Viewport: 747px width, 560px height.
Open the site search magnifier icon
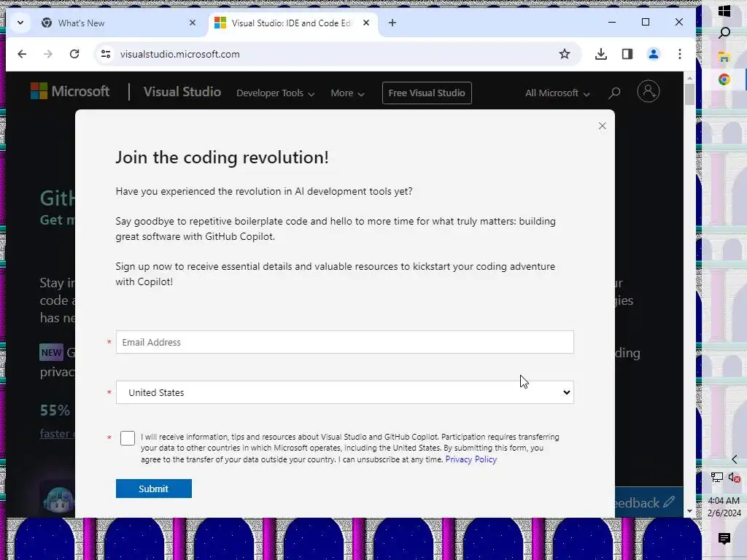click(x=614, y=93)
